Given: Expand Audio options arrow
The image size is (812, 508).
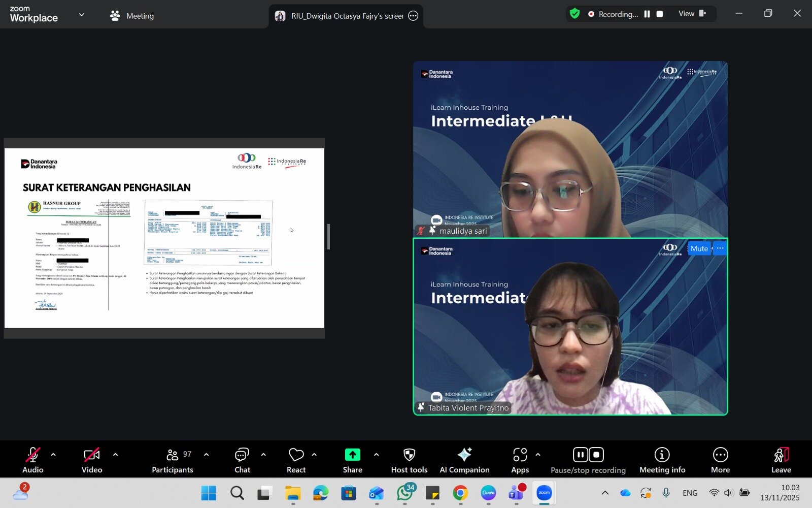Looking at the screenshot, I should pos(53,455).
